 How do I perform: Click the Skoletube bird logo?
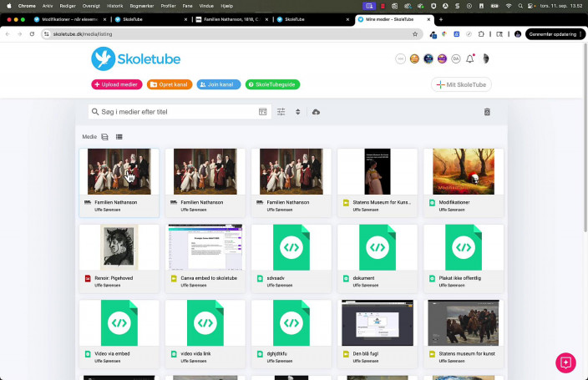[104, 58]
